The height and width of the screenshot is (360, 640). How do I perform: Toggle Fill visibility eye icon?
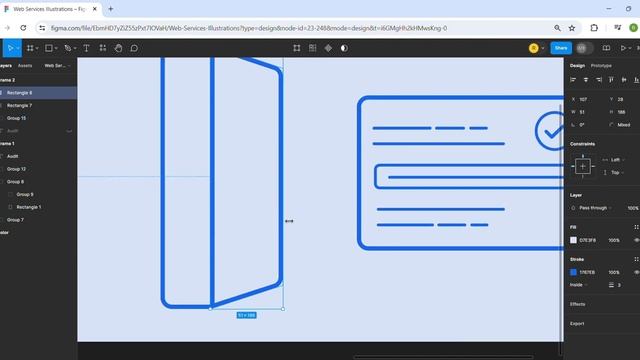(x=636, y=240)
